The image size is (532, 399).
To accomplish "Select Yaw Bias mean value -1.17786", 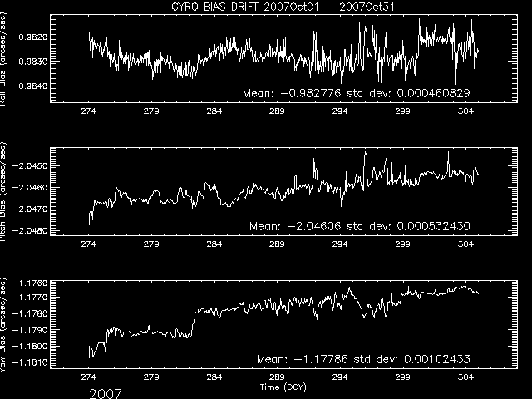I will [x=321, y=359].
